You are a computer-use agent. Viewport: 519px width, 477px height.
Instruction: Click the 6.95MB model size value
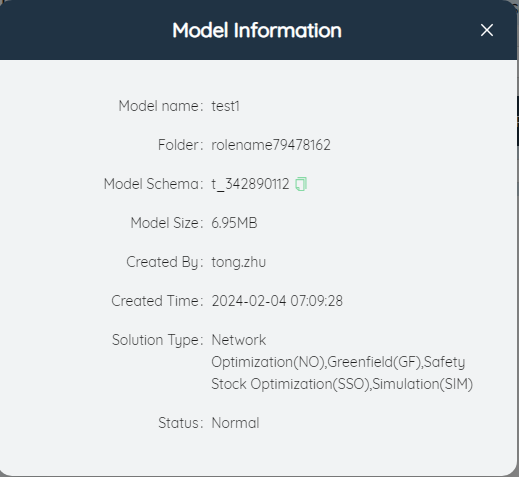pyautogui.click(x=234, y=223)
